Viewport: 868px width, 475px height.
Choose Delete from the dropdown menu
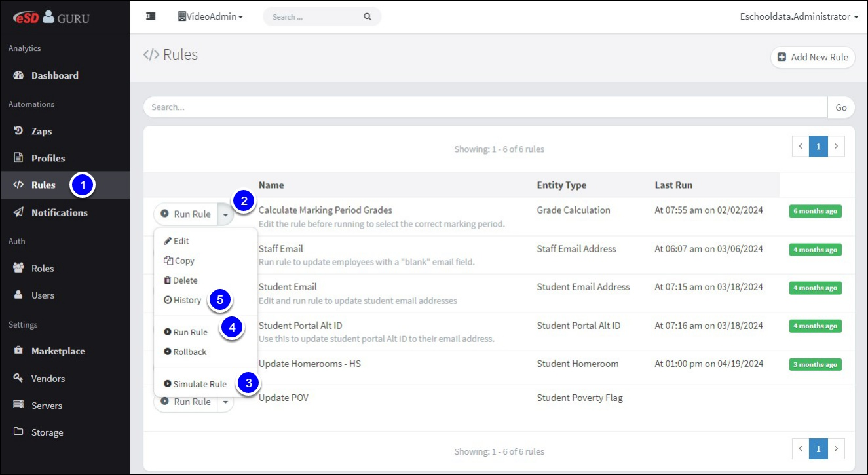coord(181,280)
